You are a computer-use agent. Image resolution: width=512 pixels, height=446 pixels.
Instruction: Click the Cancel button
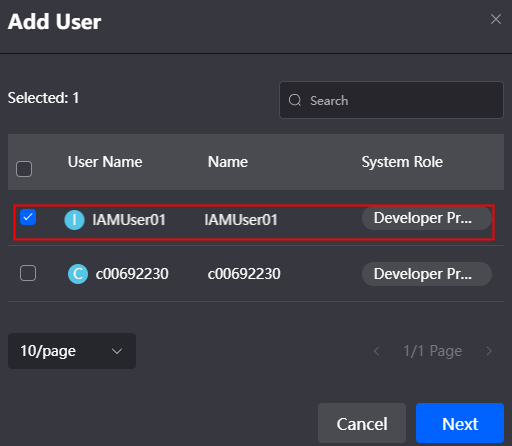tap(362, 423)
